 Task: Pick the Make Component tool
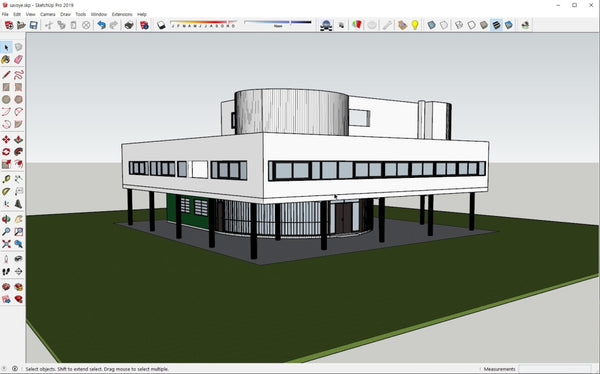click(x=18, y=47)
